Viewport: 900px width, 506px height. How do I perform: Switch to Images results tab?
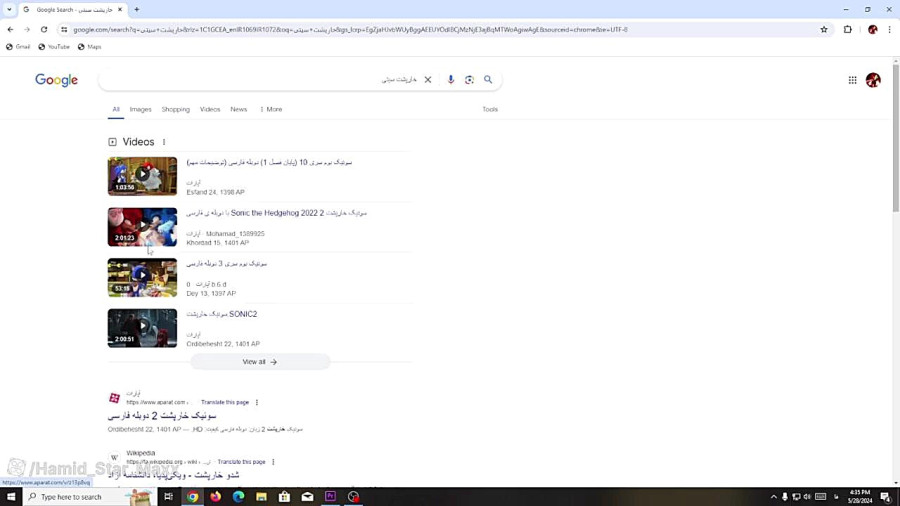point(141,109)
